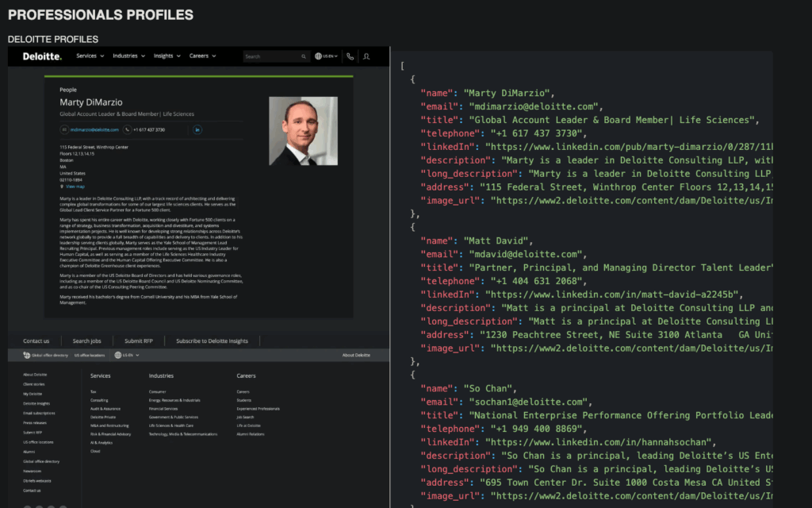This screenshot has height=508, width=812.
Task: Click the Deloitte logo in the header
Action: 42,56
